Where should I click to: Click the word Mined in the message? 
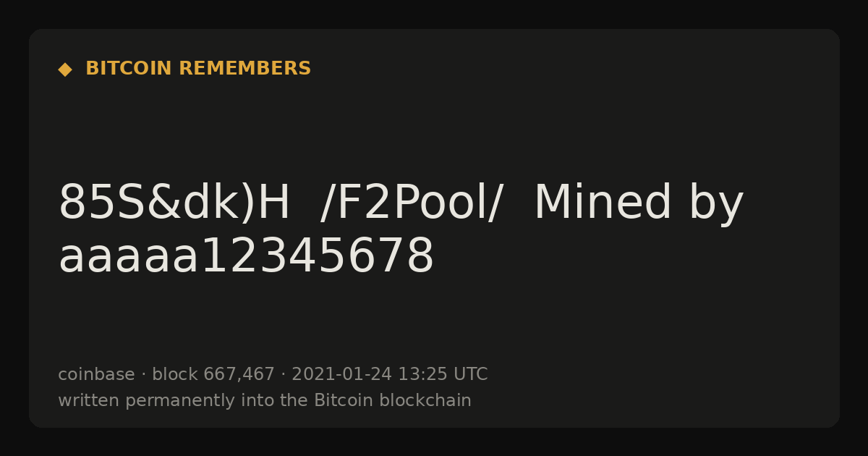point(603,203)
